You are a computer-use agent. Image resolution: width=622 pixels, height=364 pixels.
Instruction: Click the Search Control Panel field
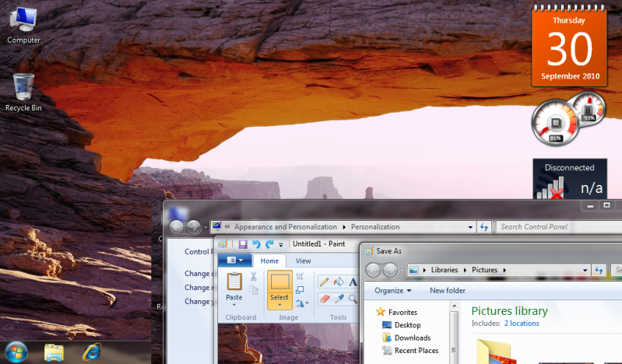537,227
